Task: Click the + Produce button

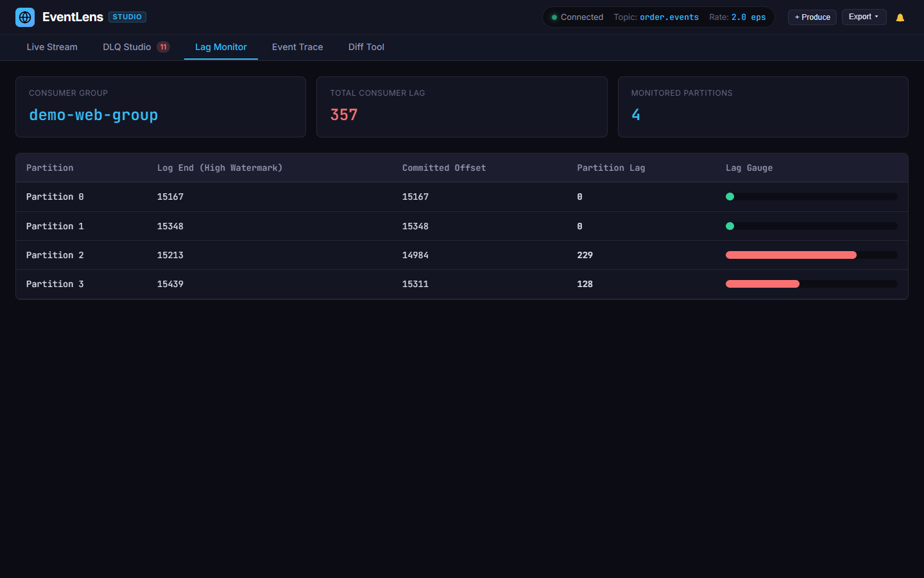Action: [x=812, y=17]
